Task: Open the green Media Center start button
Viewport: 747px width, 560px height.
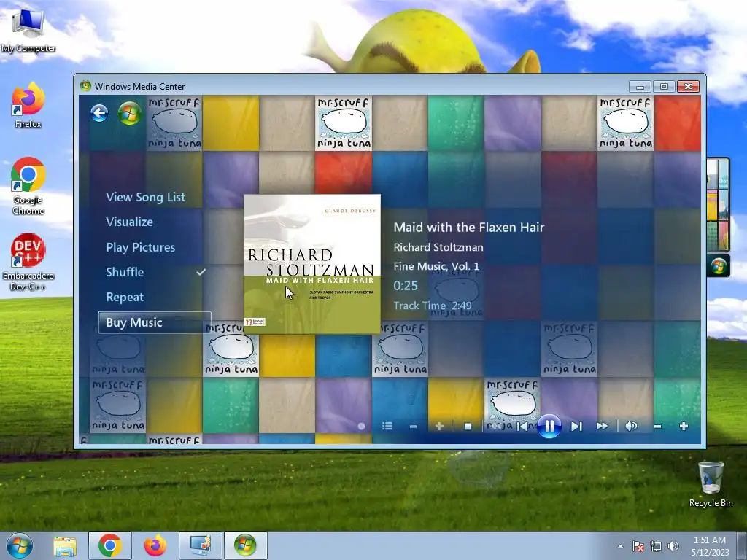Action: pos(130,113)
